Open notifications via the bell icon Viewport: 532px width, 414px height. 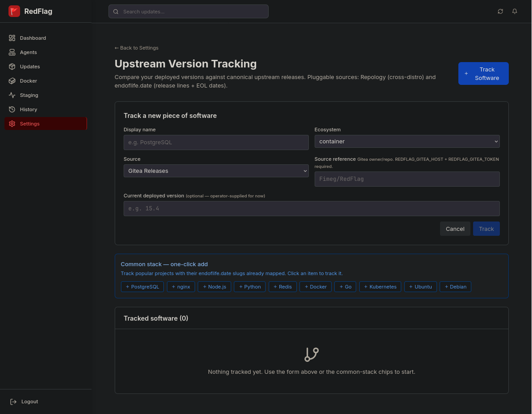(x=515, y=12)
